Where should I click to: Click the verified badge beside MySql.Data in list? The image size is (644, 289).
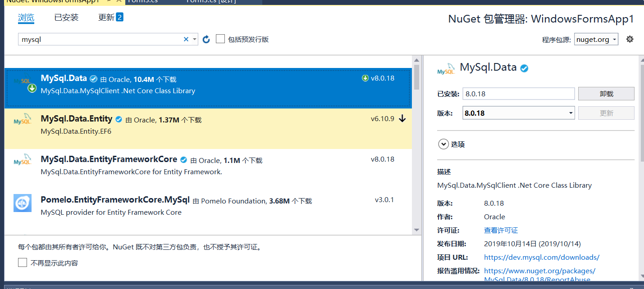pyautogui.click(x=93, y=79)
